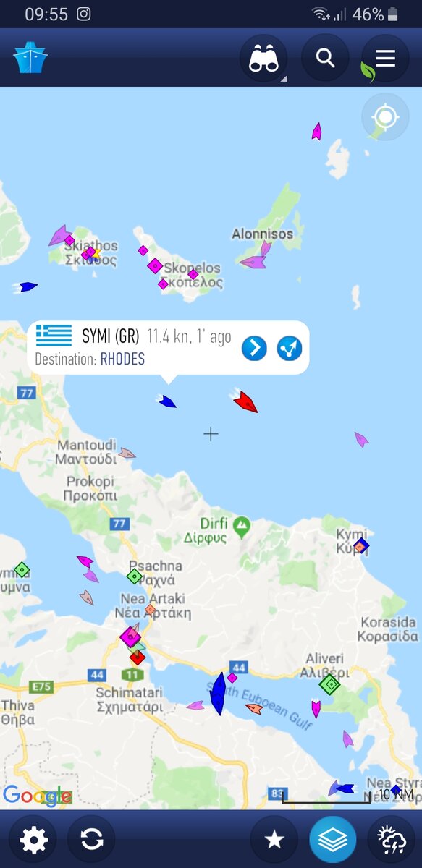
Task: Center map on my location
Action: [x=385, y=117]
